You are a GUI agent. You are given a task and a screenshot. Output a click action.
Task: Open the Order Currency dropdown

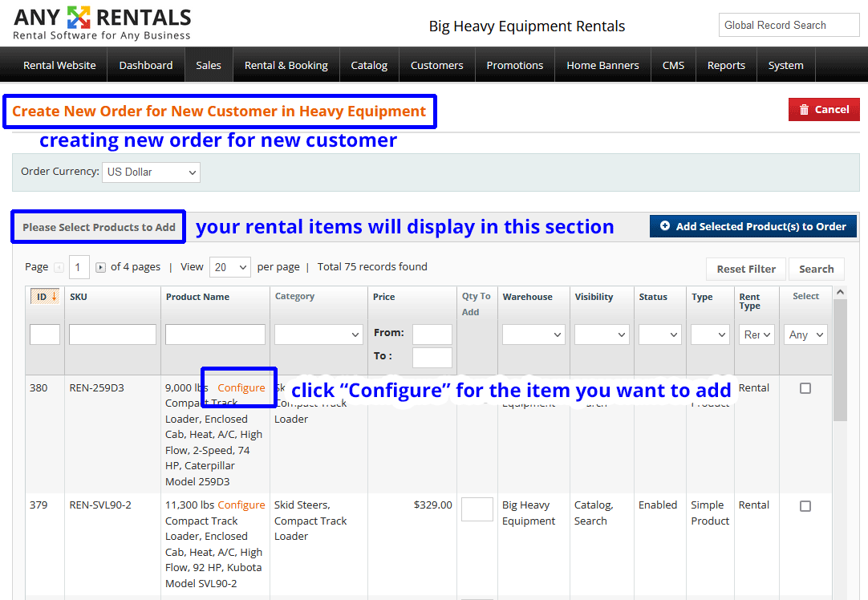click(151, 172)
